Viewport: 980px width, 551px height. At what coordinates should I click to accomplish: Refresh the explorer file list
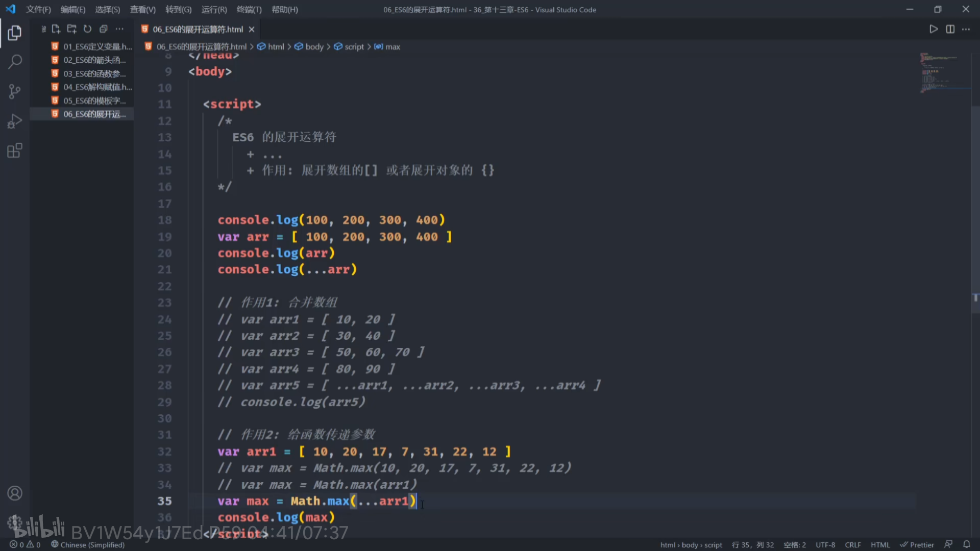click(x=87, y=29)
